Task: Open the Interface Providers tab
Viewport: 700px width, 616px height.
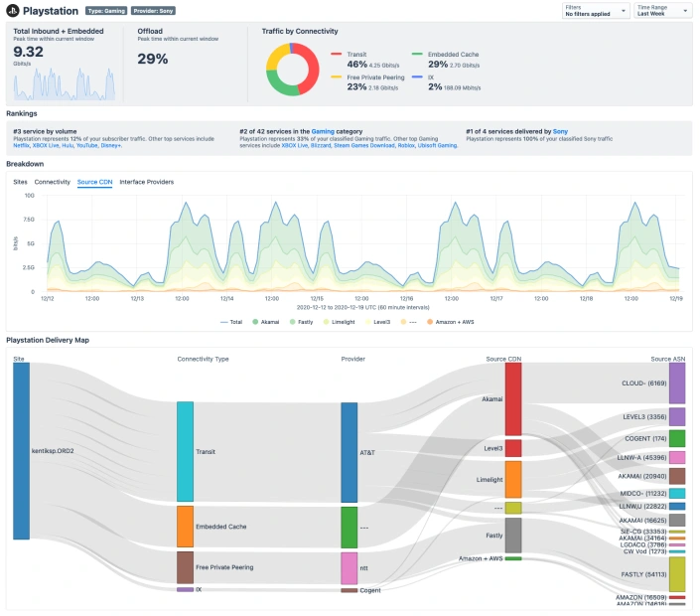Action: (x=146, y=182)
